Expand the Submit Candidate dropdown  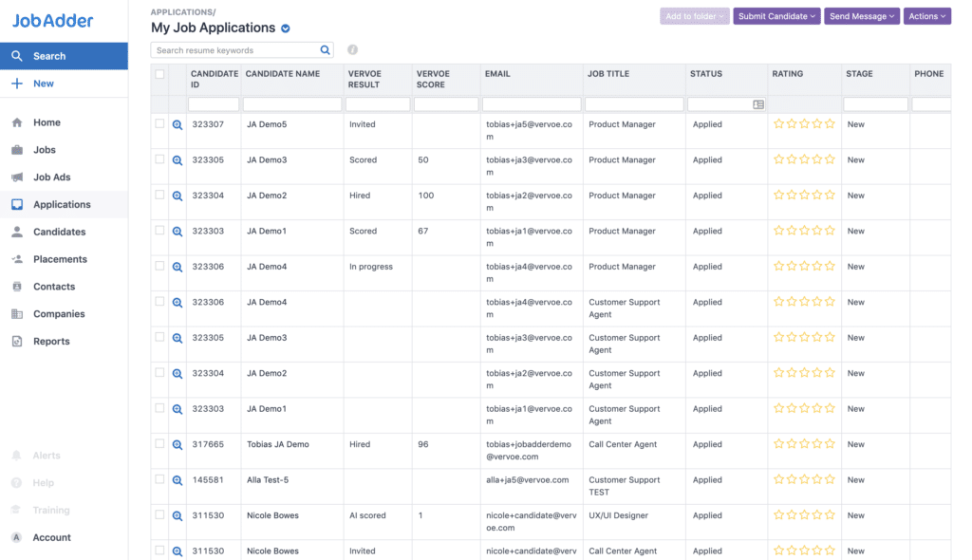point(776,16)
